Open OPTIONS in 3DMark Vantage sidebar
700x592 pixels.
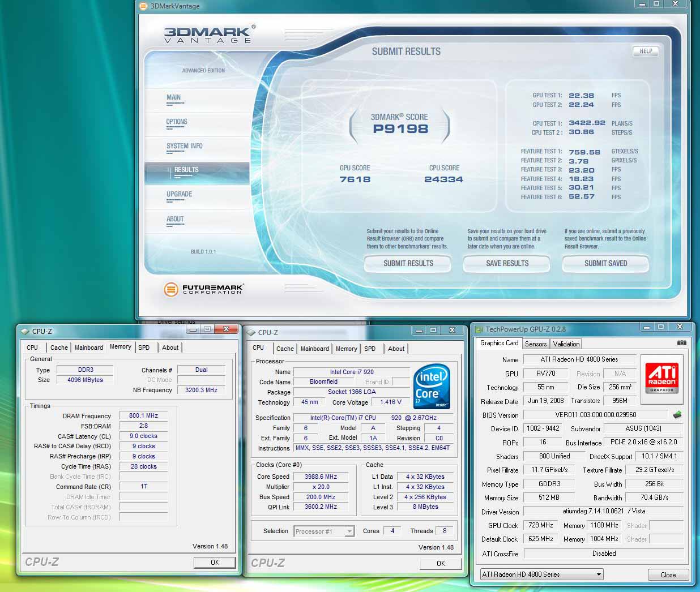(177, 122)
